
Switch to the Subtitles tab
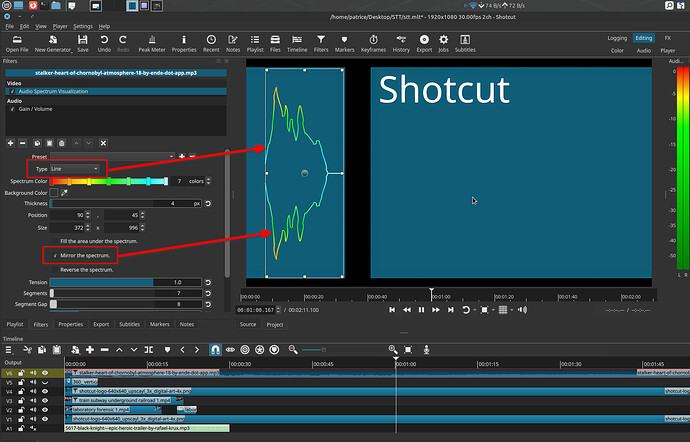click(129, 324)
